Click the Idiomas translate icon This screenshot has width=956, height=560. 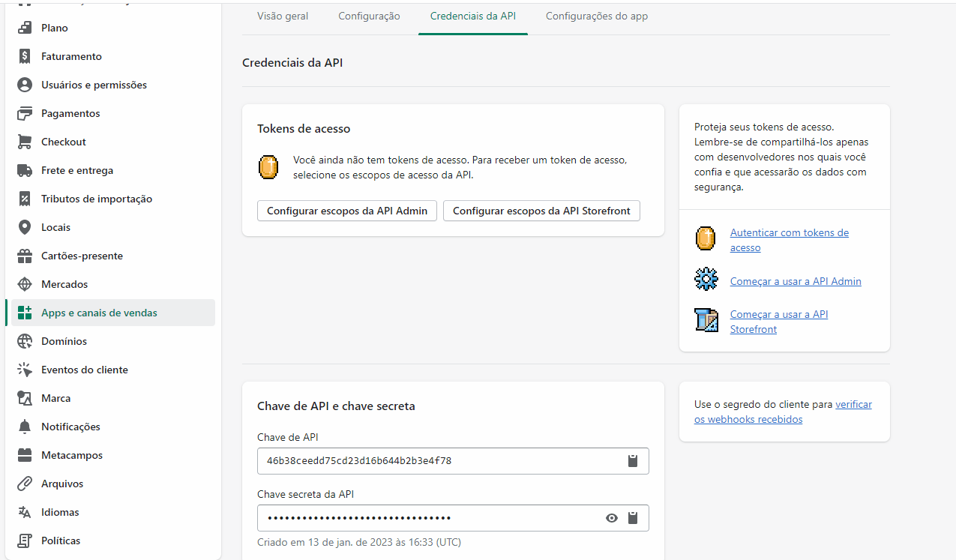(25, 512)
